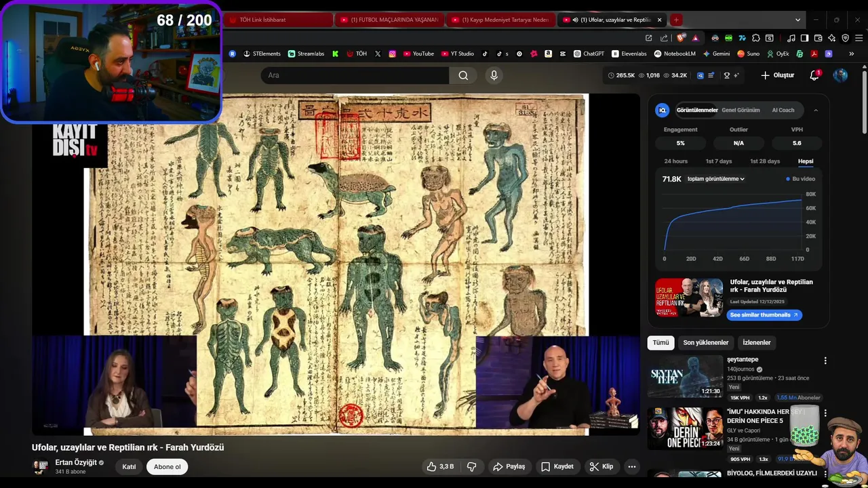
Task: Click the page vertical scrollbar
Action: coord(864,102)
